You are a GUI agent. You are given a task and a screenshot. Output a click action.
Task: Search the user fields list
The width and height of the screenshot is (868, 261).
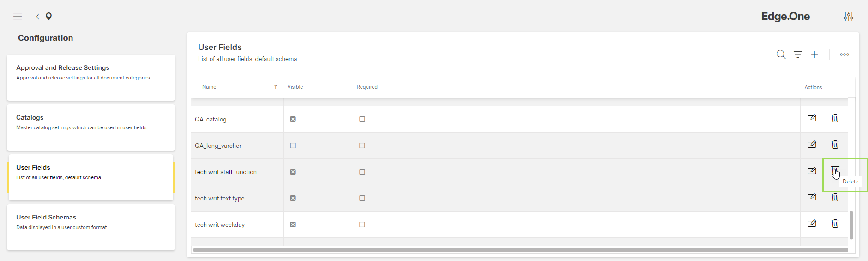point(781,55)
